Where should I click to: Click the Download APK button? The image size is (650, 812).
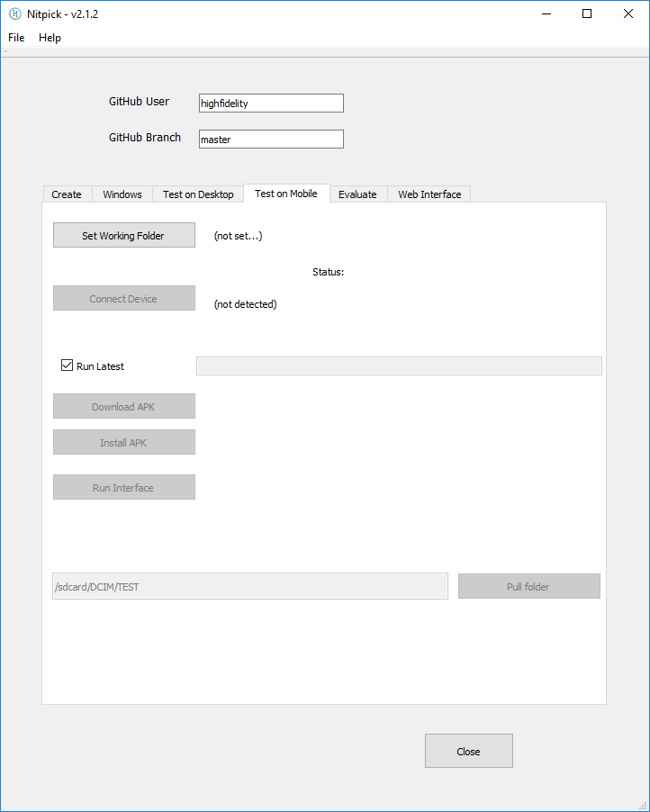click(x=124, y=406)
